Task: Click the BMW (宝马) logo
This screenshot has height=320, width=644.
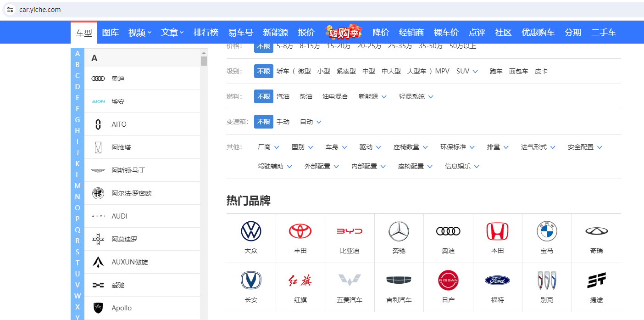Action: 547,231
